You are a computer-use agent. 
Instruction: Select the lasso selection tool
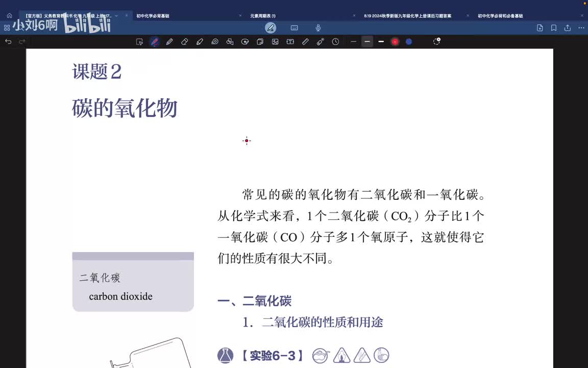tap(139, 42)
